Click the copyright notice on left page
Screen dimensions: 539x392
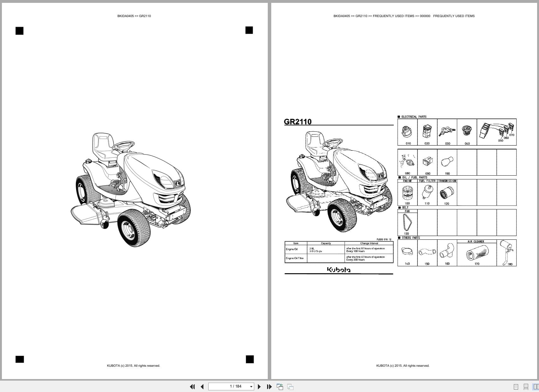click(134, 366)
